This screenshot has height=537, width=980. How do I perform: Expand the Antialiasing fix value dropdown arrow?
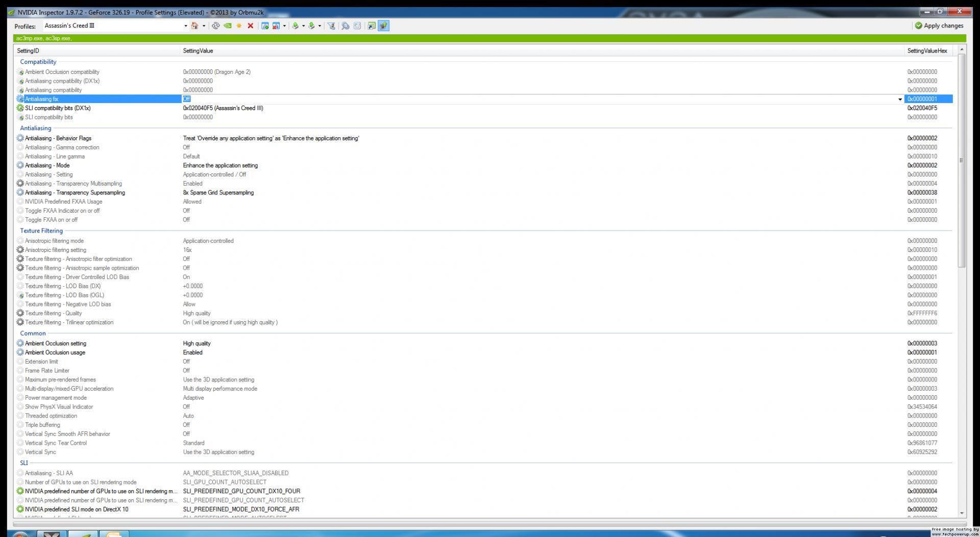click(x=900, y=99)
